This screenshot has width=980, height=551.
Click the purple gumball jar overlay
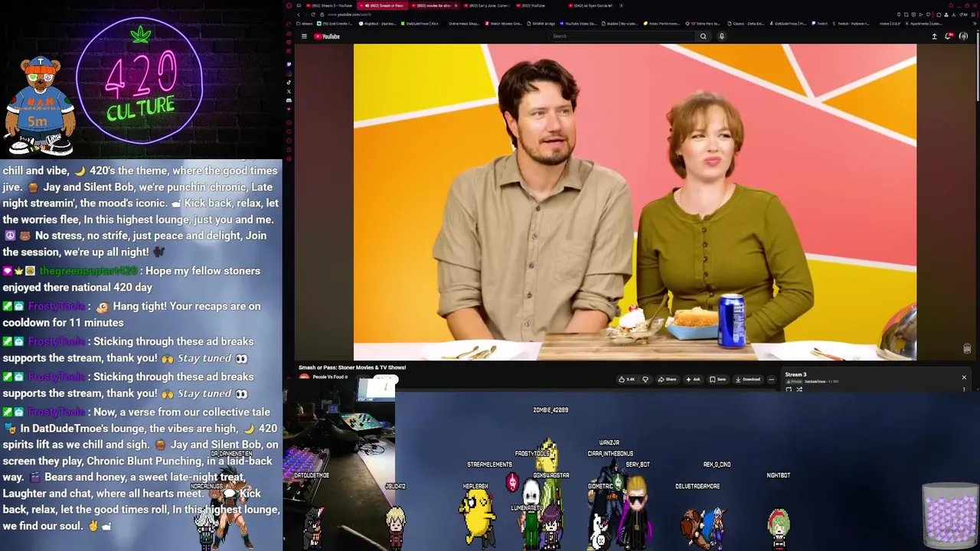(950, 514)
